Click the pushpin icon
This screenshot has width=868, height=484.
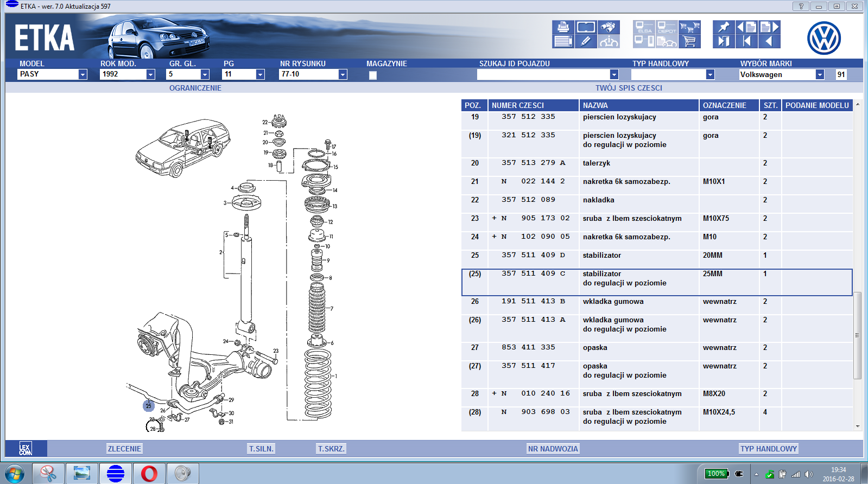point(724,27)
